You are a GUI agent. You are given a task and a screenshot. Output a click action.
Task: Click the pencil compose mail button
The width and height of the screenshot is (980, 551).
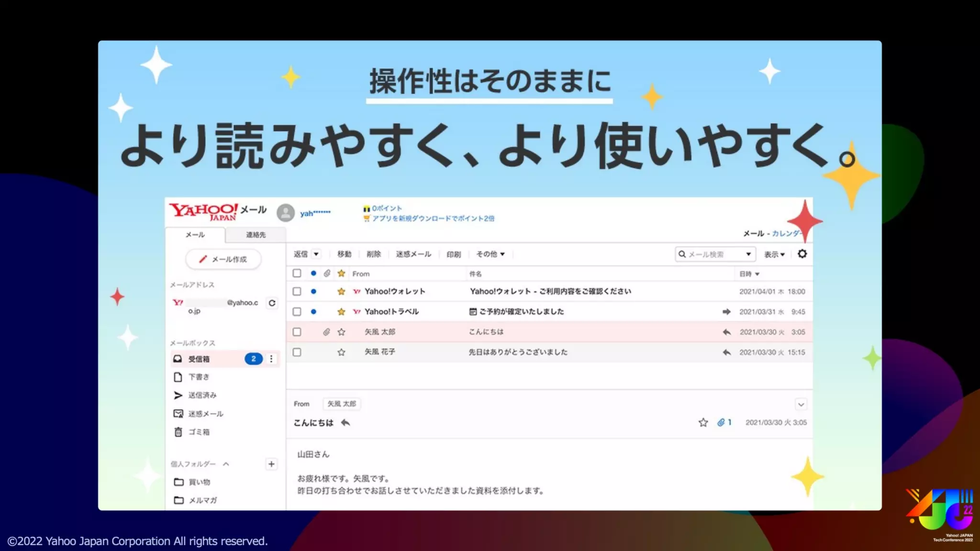point(223,259)
